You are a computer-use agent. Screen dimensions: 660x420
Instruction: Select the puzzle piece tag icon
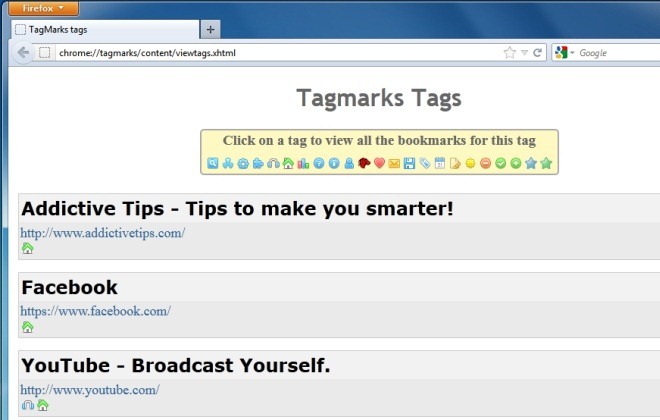(258, 163)
